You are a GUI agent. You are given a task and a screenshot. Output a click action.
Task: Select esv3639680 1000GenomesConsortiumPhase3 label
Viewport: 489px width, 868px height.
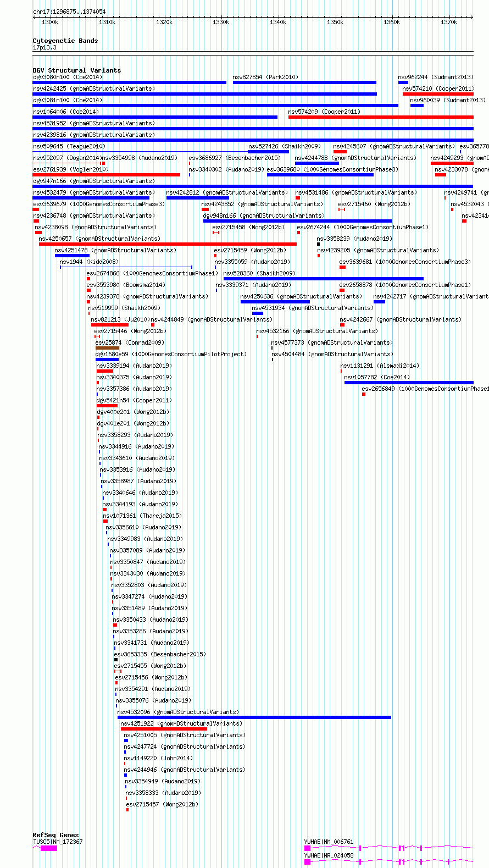(333, 169)
